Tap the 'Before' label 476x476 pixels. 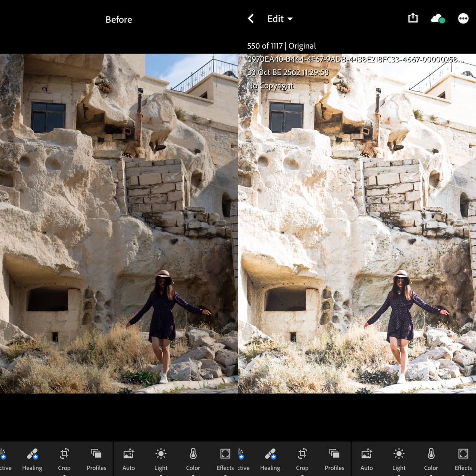[x=119, y=19]
